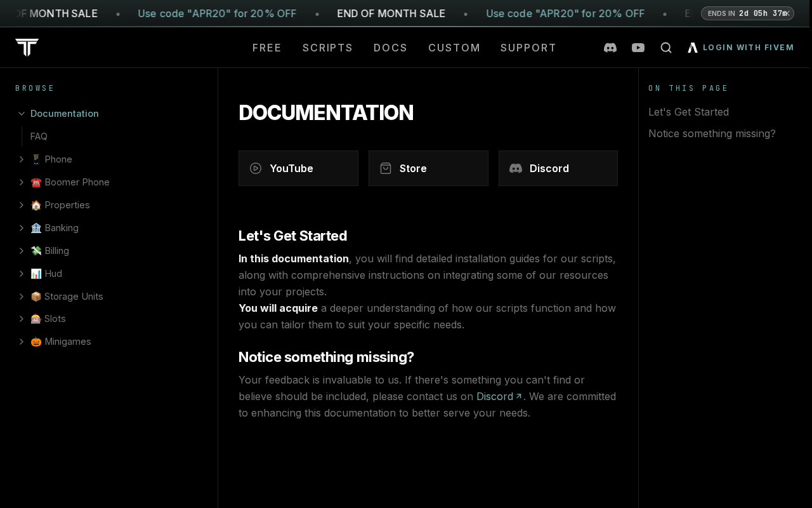
Task: Select Support in top navigation
Action: point(528,48)
